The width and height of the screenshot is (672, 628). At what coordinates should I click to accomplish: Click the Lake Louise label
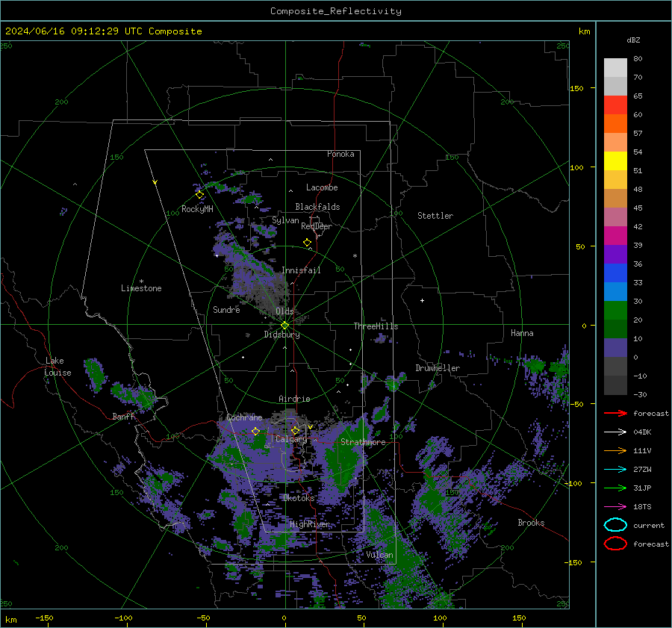[x=57, y=367]
